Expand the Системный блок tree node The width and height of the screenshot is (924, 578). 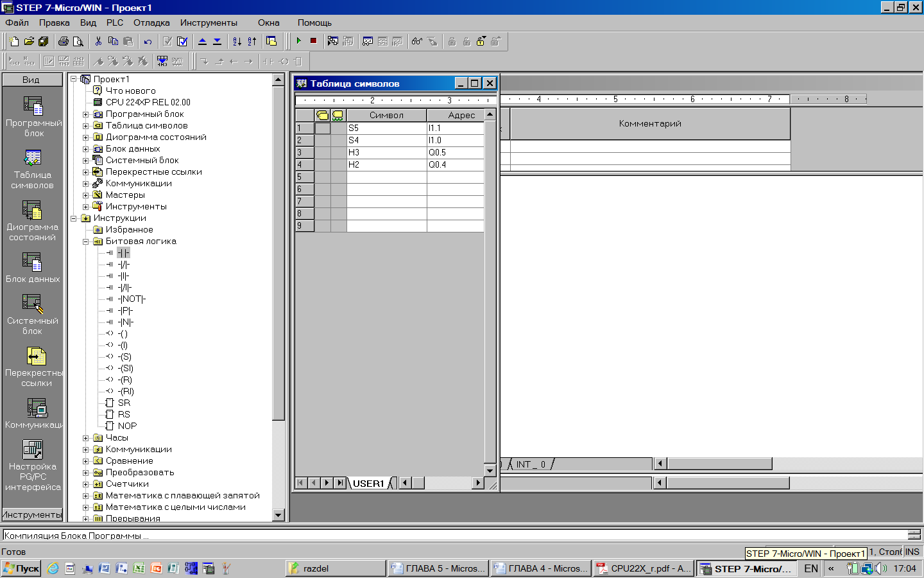85,161
